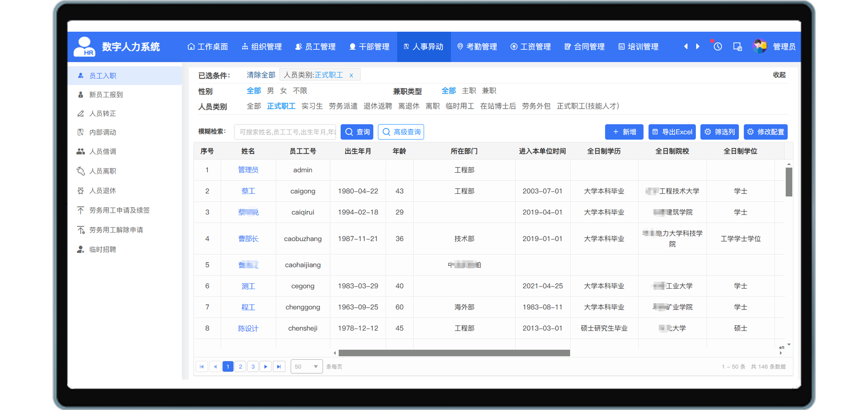This screenshot has width=868, height=410.
Task: Open employee link 管理员 in table
Action: pyautogui.click(x=248, y=170)
